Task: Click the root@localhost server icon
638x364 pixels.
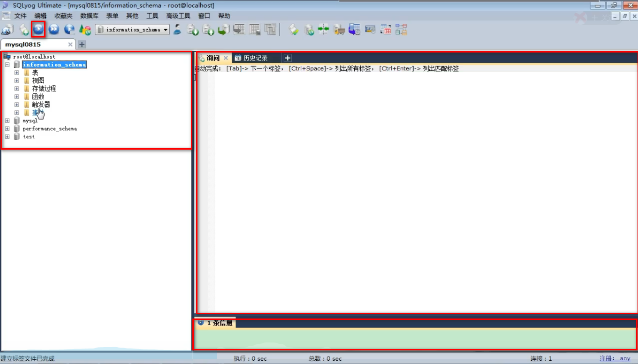Action: tap(7, 56)
